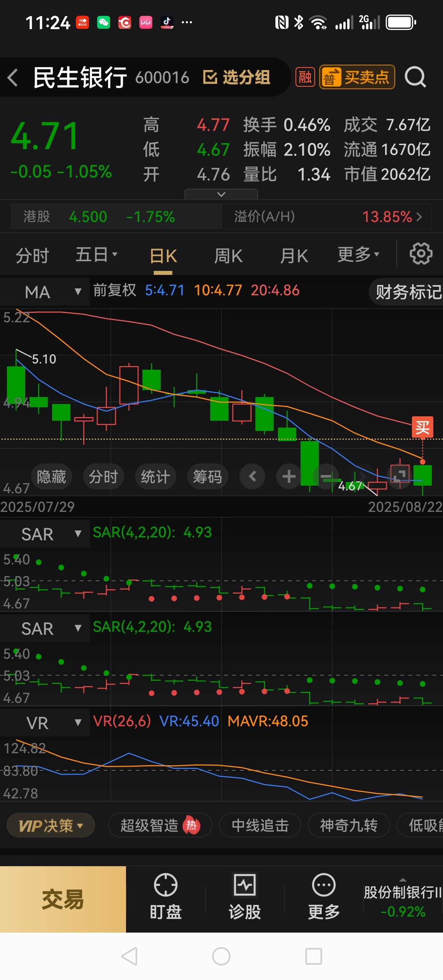Select the 中线追击 strategy chip

click(260, 825)
